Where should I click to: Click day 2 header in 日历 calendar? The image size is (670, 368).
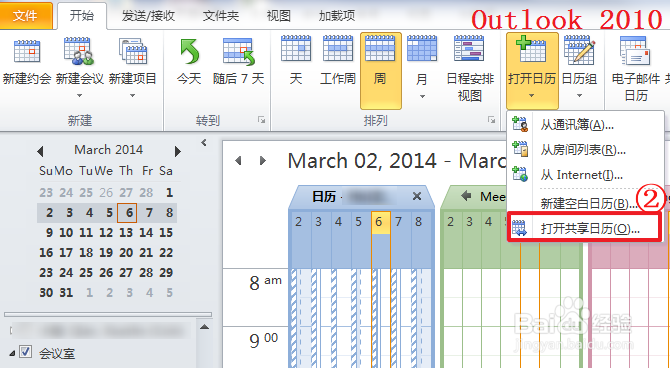tap(299, 222)
